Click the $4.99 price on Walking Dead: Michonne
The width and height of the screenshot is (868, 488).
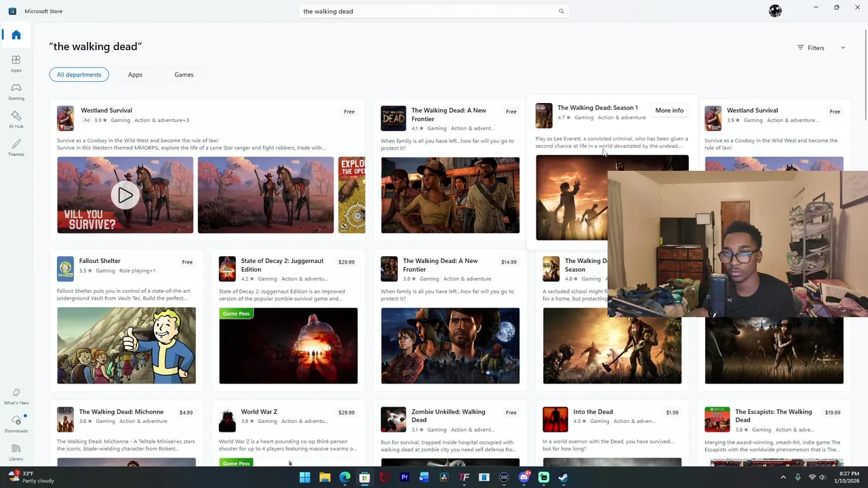pyautogui.click(x=186, y=412)
